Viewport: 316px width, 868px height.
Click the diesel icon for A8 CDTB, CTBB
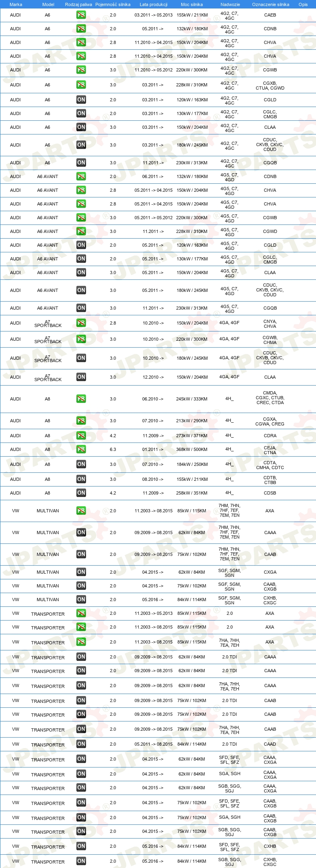[81, 479]
